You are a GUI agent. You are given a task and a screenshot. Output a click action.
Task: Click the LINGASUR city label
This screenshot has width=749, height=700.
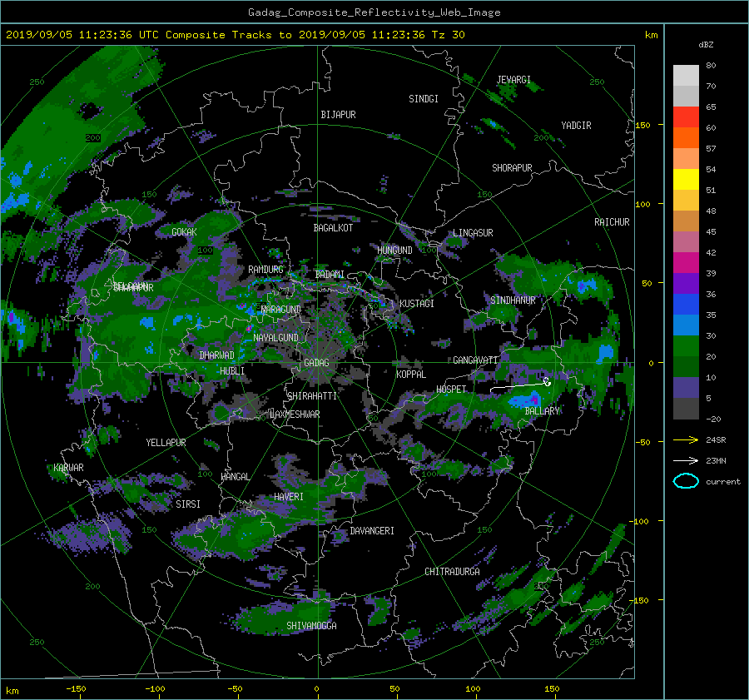coord(473,233)
